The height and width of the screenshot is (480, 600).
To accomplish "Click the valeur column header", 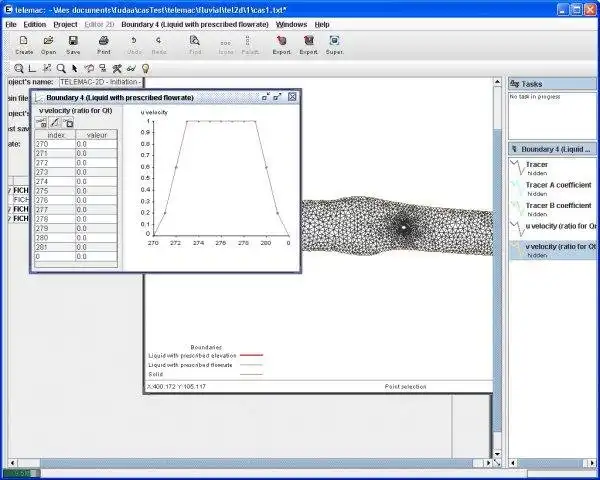I will pyautogui.click(x=96, y=135).
